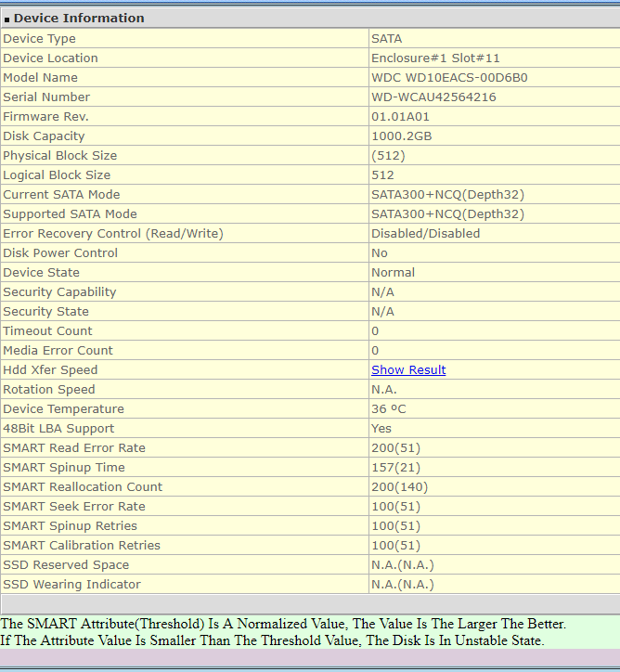Select the Disabled/Disabled error recovery value

click(425, 234)
